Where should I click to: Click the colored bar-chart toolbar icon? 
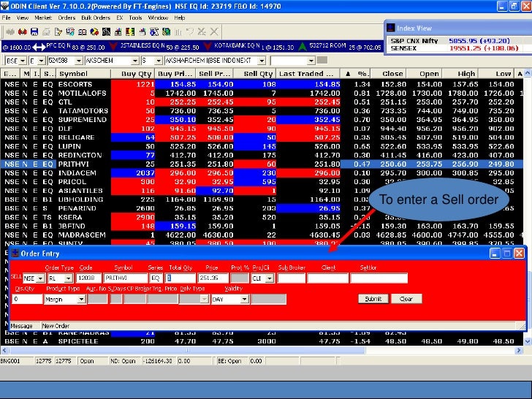tap(118, 32)
